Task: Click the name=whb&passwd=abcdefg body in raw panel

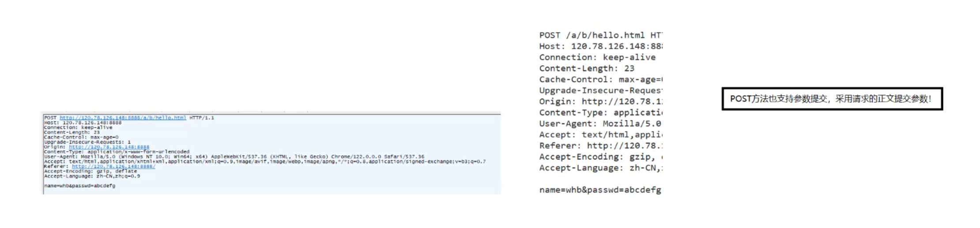Action: [x=79, y=186]
